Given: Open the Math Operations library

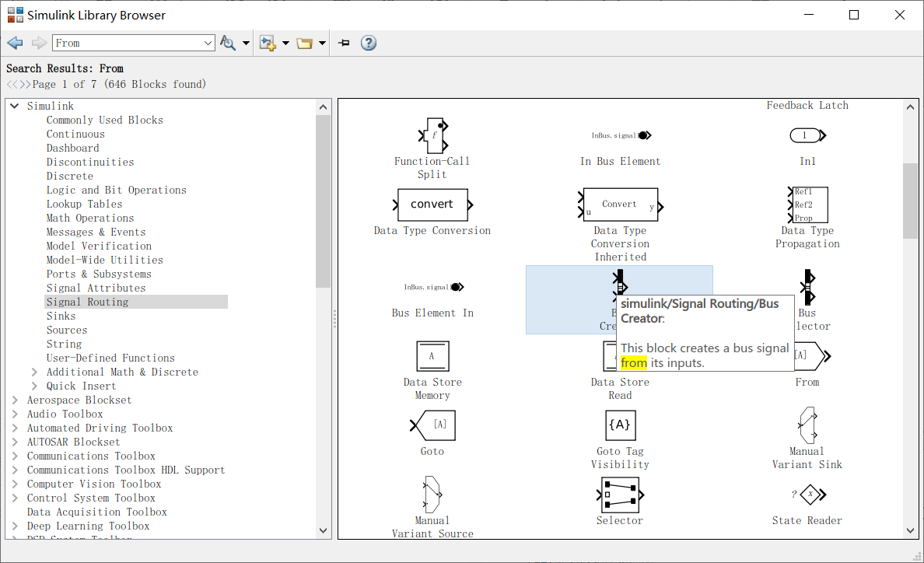Looking at the screenshot, I should coord(90,219).
